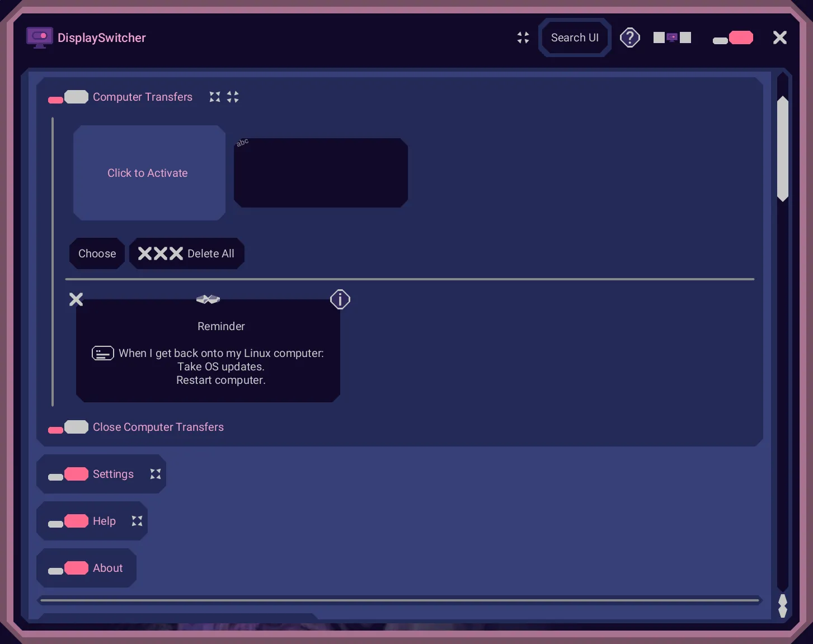Click the Computer Transfers section title
813x644 pixels.
point(143,97)
